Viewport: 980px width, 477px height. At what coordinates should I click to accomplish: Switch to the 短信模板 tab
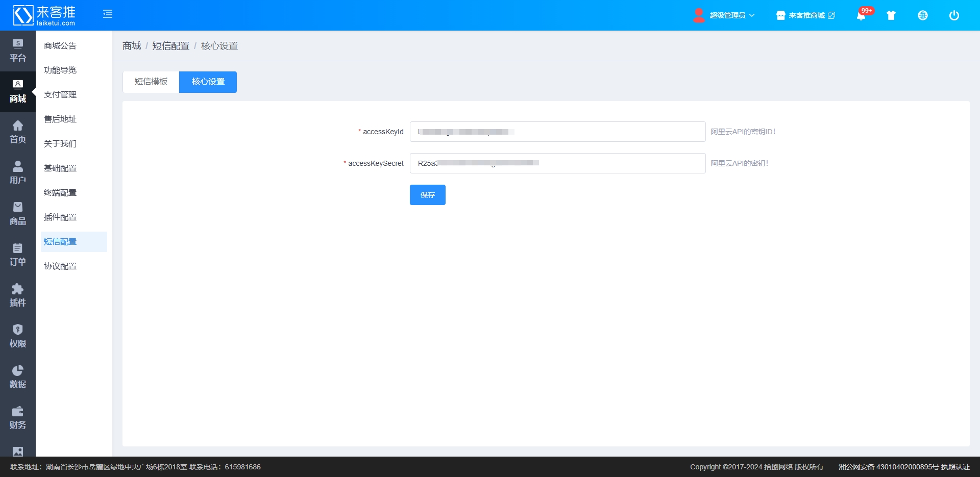151,82
